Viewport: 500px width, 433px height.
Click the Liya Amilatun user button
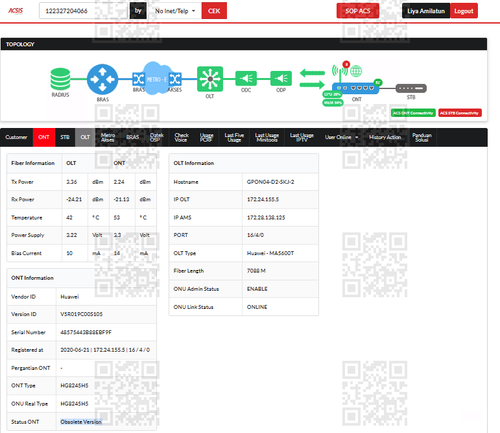(x=426, y=11)
